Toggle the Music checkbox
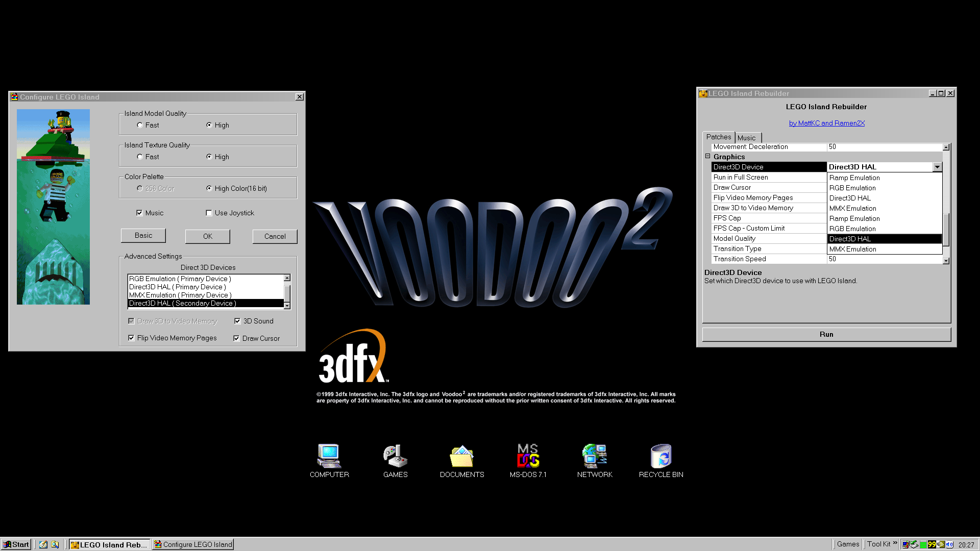The height and width of the screenshot is (551, 980). tap(150, 213)
